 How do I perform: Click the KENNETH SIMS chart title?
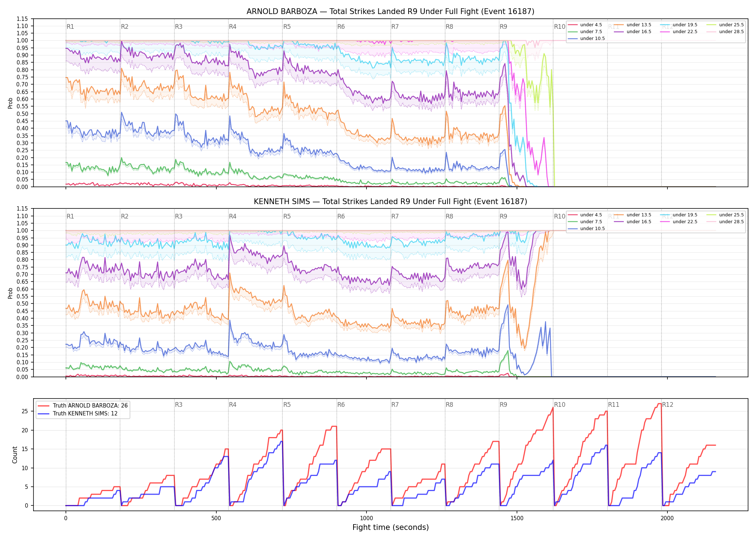pos(390,202)
